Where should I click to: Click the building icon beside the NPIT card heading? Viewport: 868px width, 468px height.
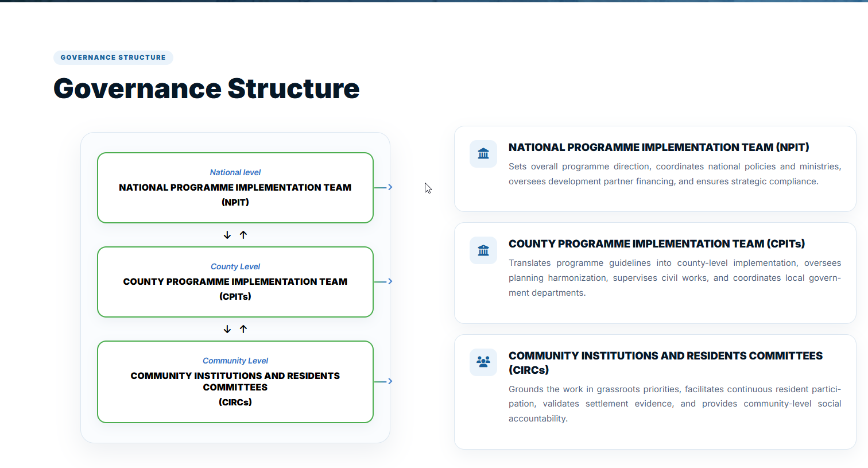[483, 154]
